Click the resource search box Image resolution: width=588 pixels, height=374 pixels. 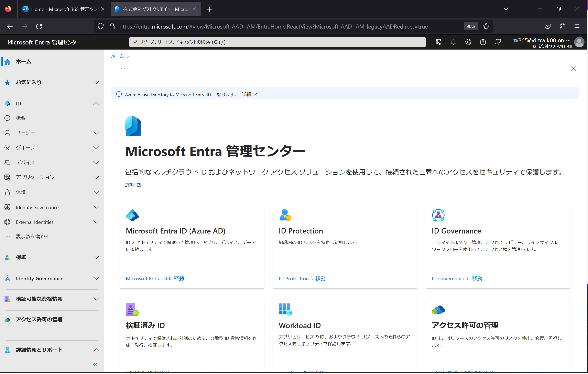(x=278, y=42)
